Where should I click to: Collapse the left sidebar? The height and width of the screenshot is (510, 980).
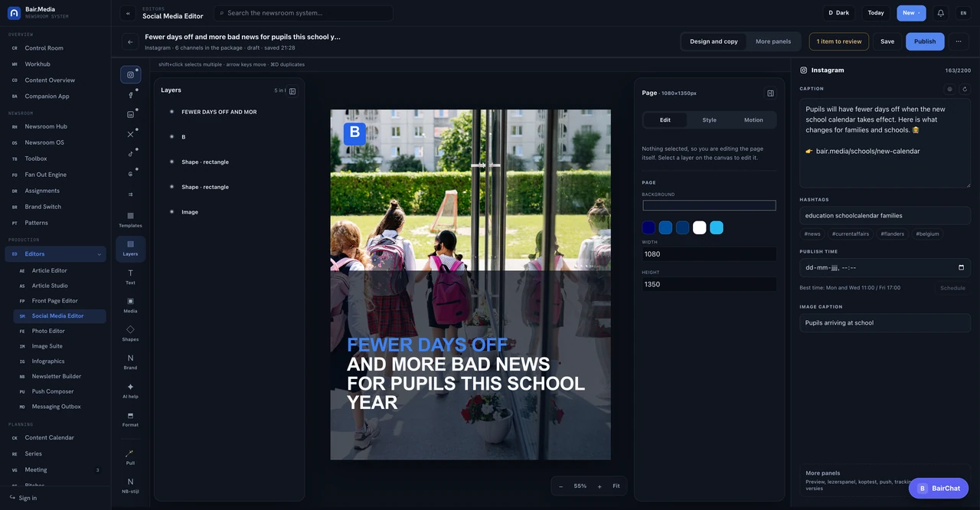(x=128, y=13)
